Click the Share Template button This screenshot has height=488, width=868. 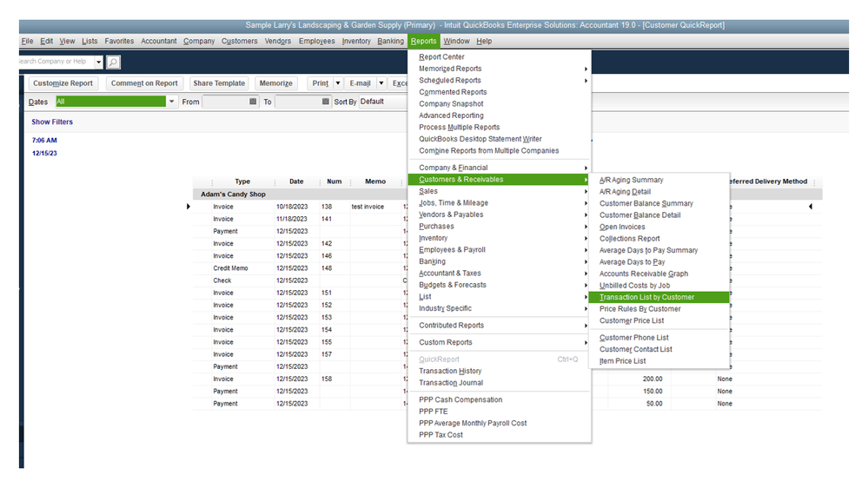pos(219,83)
